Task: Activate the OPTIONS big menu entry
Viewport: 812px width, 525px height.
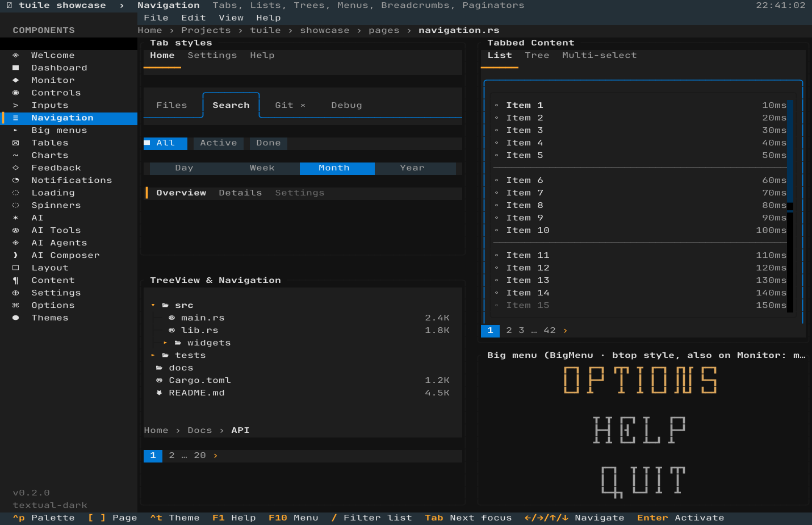Action: coord(641,380)
